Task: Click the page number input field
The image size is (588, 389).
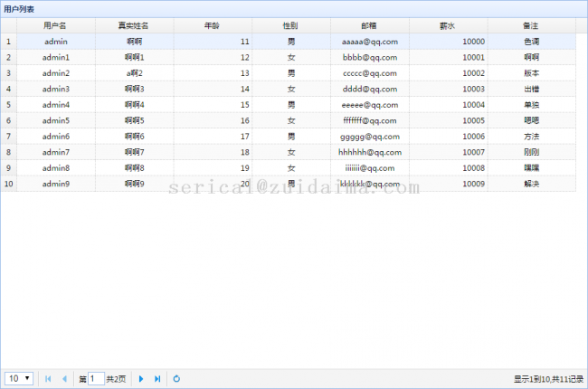Action: click(96, 378)
